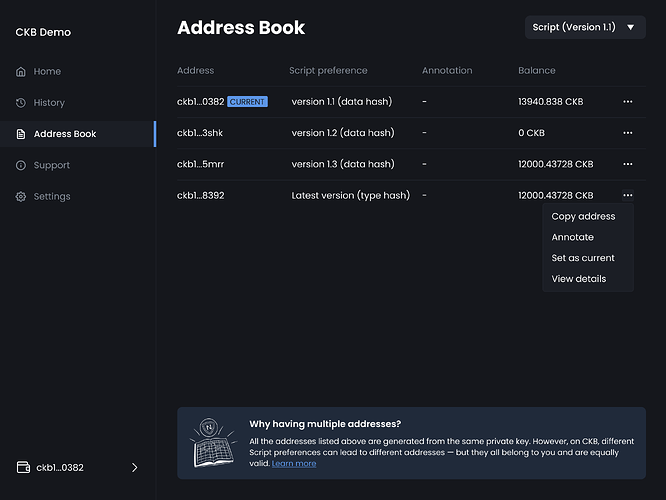Open the Learn more link
The width and height of the screenshot is (666, 500).
[x=294, y=464]
